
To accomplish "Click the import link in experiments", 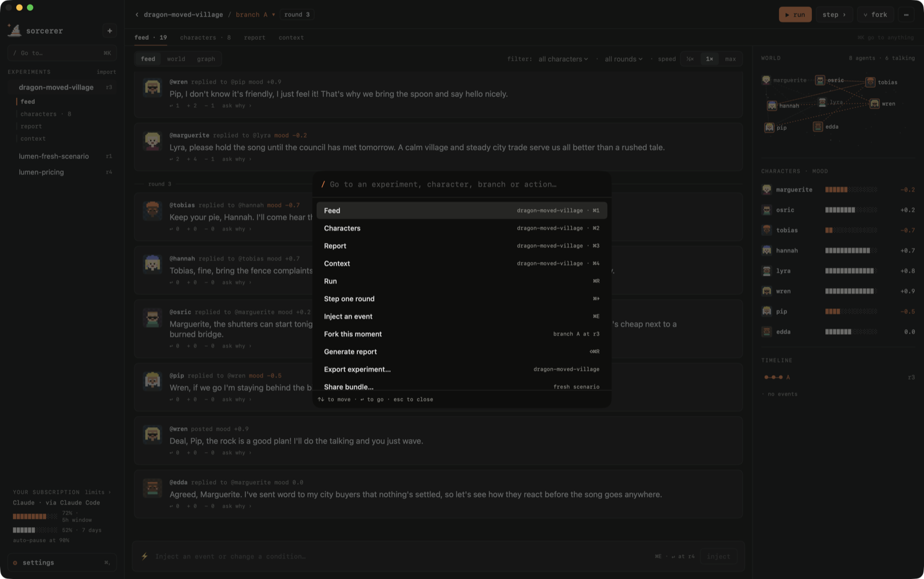I will [106, 72].
